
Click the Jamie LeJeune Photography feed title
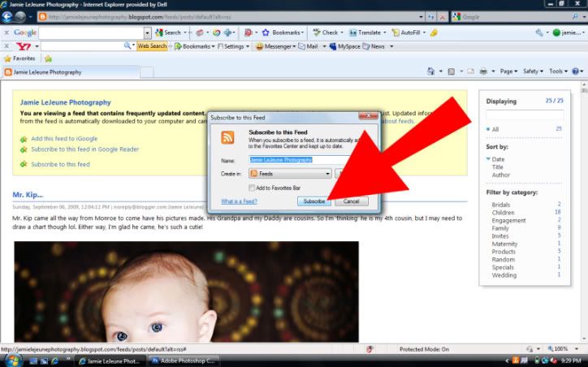tap(65, 102)
